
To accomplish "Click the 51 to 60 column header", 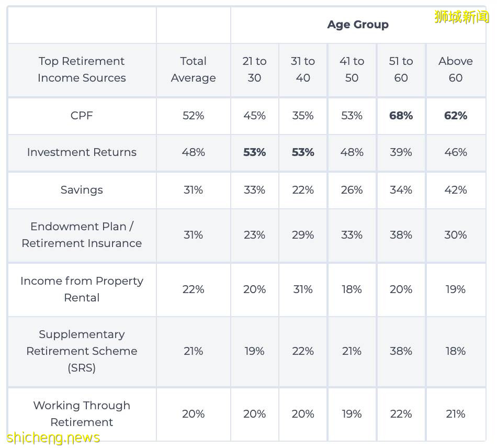I will click(401, 70).
